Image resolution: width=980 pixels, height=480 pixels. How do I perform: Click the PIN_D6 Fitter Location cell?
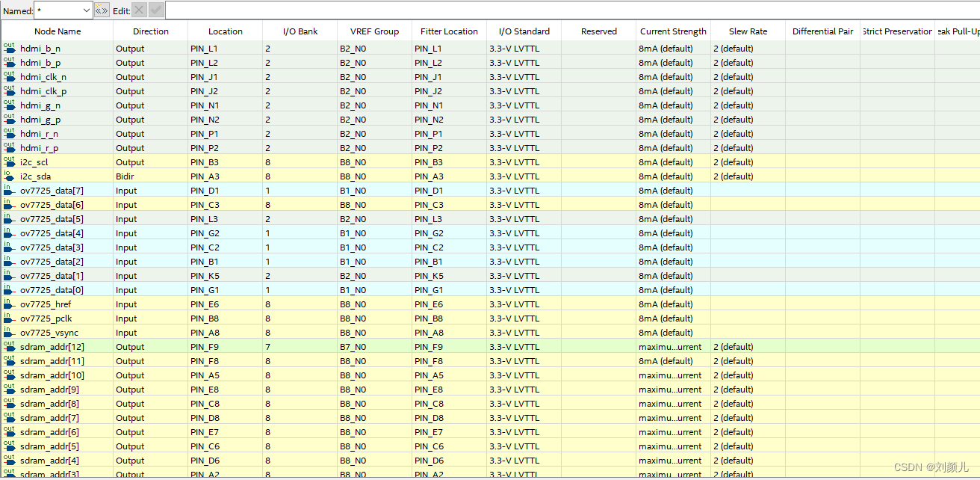pos(450,461)
